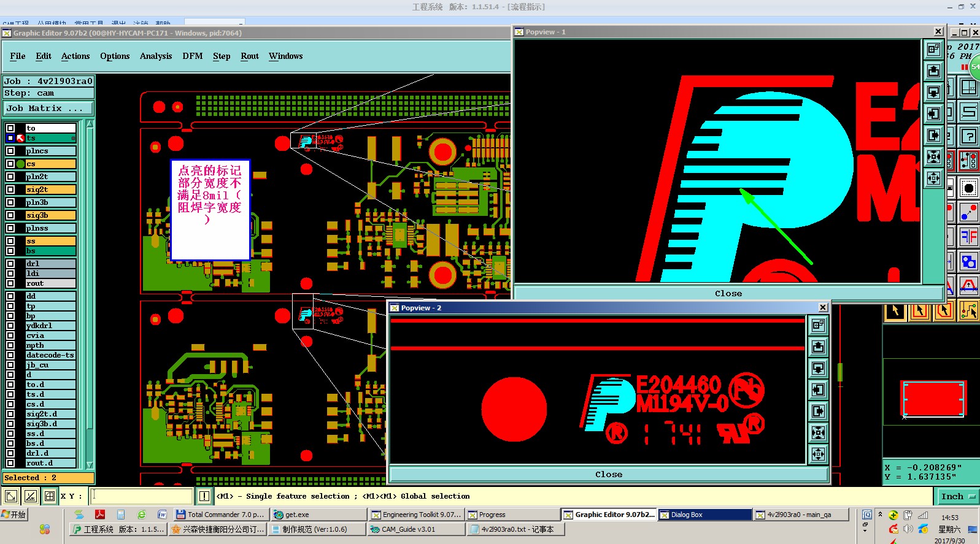Toggle checkbox for layer sig2t

click(10, 190)
